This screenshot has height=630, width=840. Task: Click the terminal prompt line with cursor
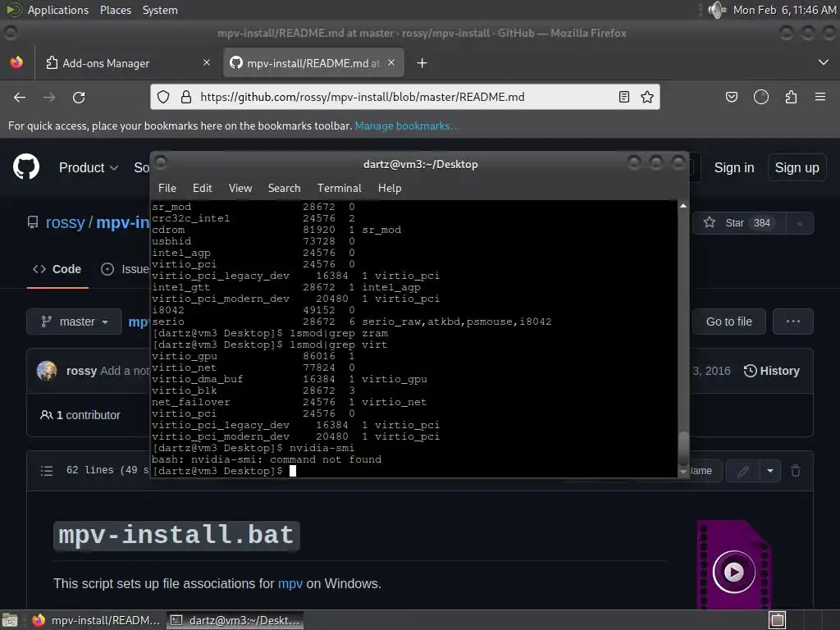(224, 471)
